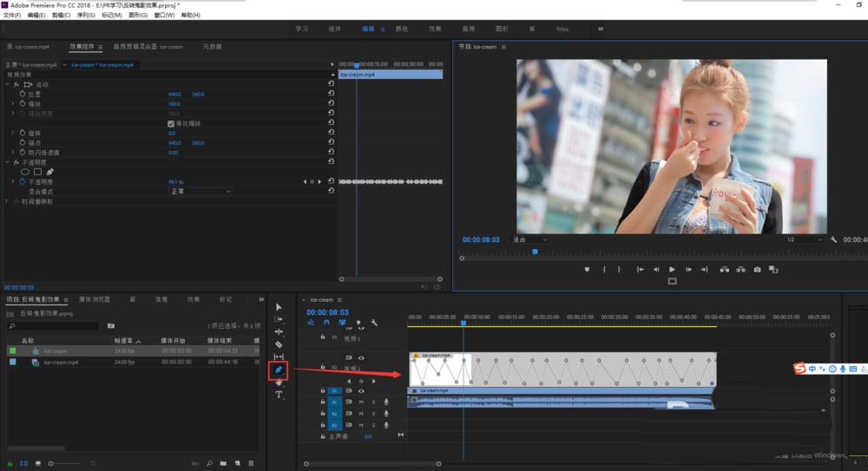This screenshot has width=868, height=471.
Task: Select the Track Select Forward tool
Action: pos(279,319)
